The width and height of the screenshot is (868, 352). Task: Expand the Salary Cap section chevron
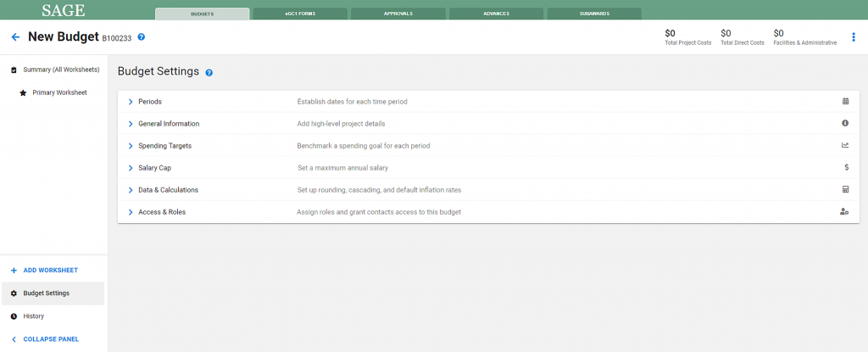click(131, 168)
